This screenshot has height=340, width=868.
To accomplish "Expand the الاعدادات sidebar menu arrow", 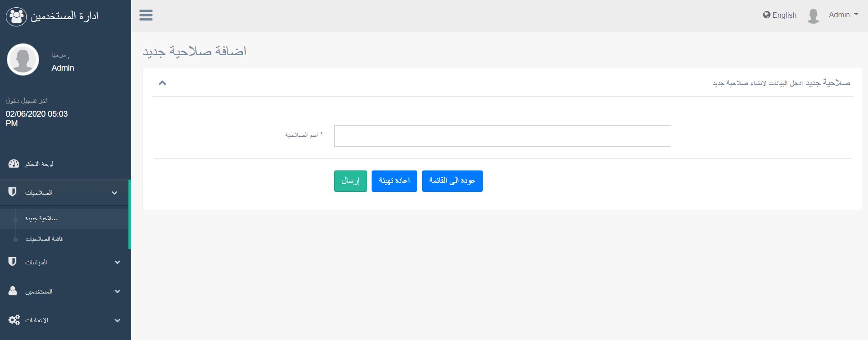I will pos(117,320).
